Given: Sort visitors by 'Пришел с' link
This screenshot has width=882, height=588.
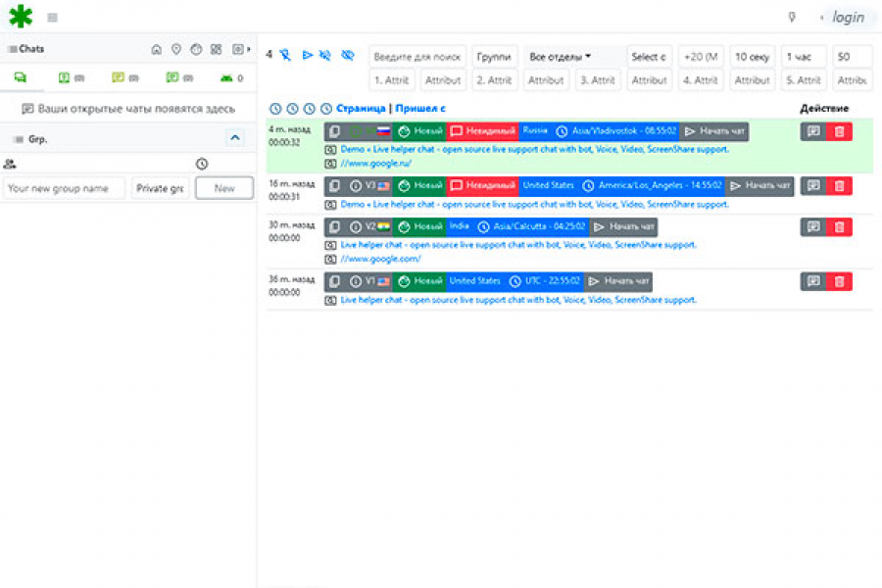Looking at the screenshot, I should tap(420, 109).
